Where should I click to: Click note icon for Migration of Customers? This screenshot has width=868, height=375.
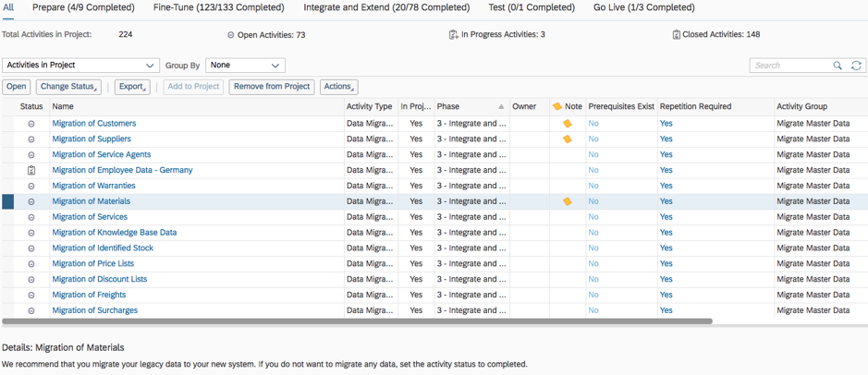(568, 124)
